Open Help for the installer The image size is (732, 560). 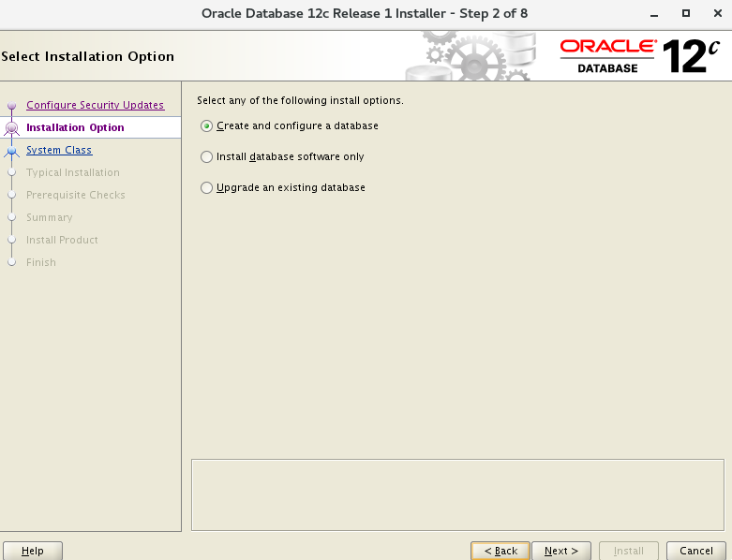tap(33, 551)
